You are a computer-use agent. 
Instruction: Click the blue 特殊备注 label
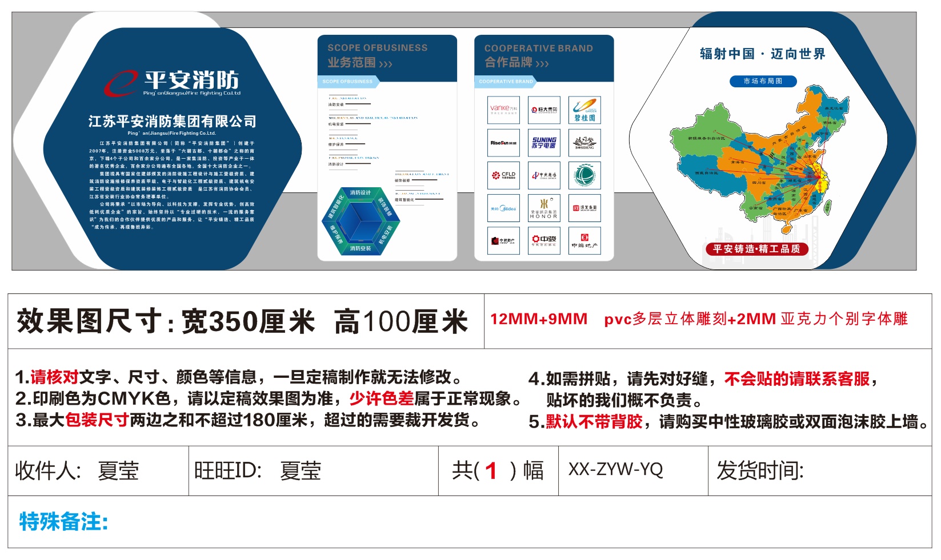[63, 522]
